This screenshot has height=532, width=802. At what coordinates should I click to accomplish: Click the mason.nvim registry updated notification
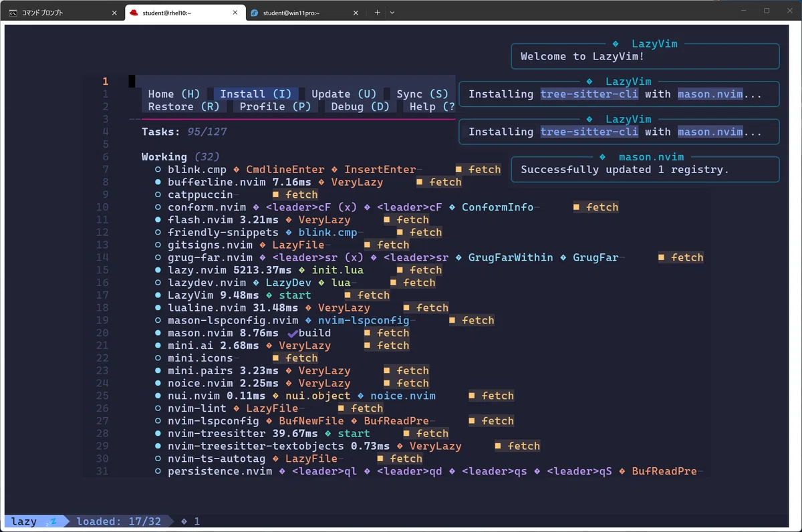click(x=646, y=169)
